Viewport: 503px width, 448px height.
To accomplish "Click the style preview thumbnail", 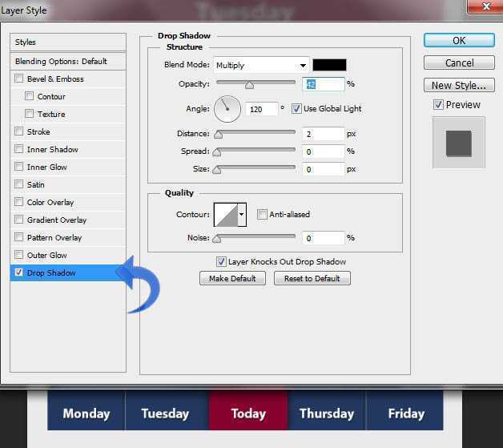I will tap(459, 143).
